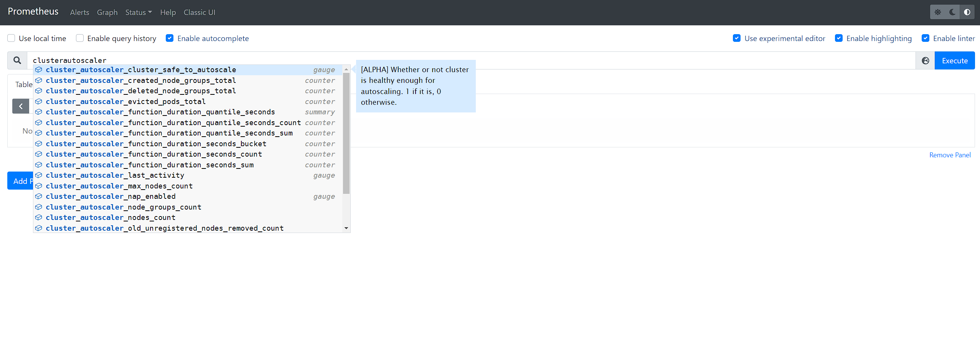This screenshot has height=360, width=980.
Task: Select cluster_autoscaler_nap_enabled suggestion
Action: point(187,197)
